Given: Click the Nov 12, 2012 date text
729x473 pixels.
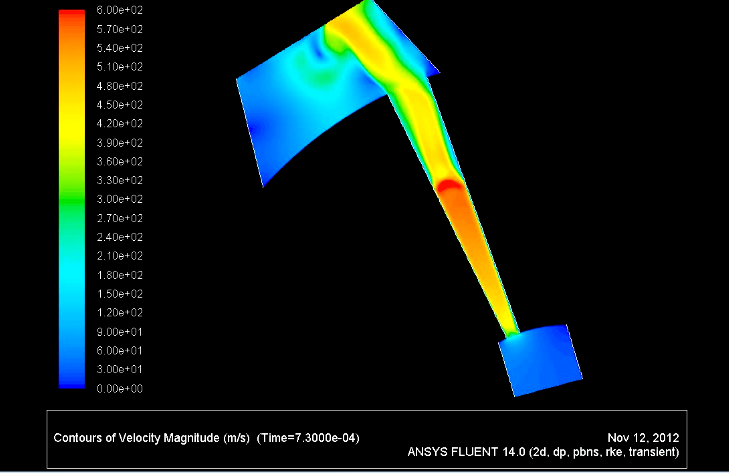Looking at the screenshot, I should point(643,438).
